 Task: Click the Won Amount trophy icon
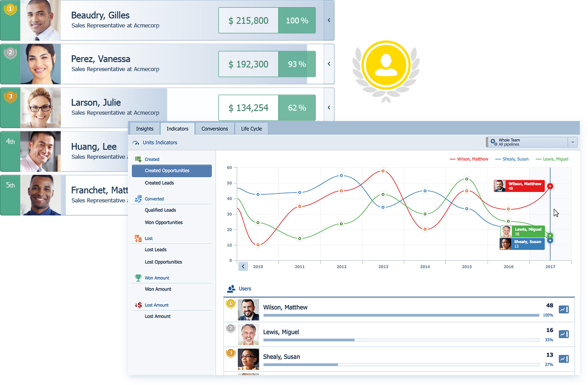click(x=138, y=278)
